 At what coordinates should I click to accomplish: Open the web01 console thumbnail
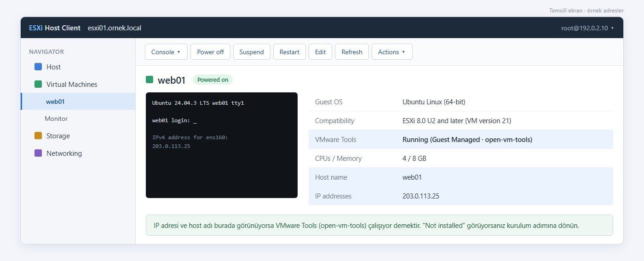222,145
